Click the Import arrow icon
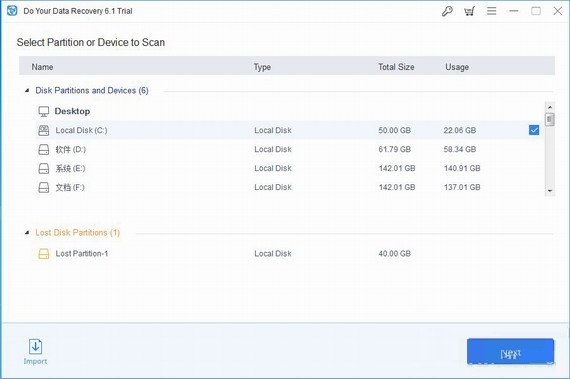 (35, 347)
